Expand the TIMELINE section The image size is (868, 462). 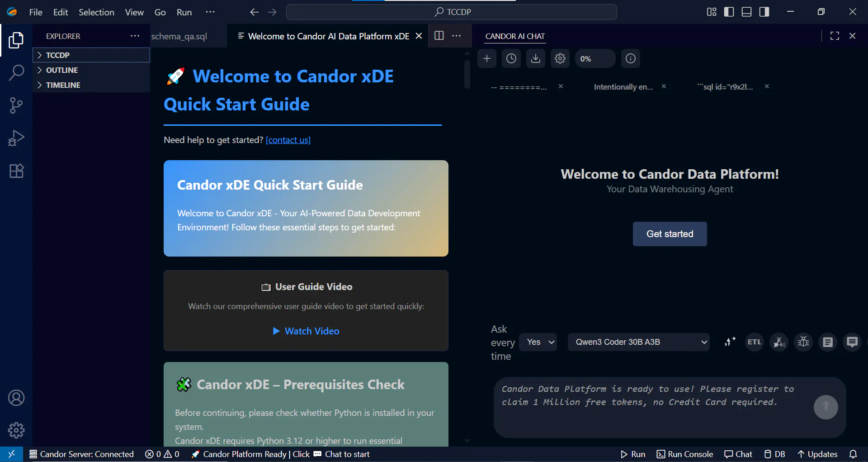coord(91,85)
